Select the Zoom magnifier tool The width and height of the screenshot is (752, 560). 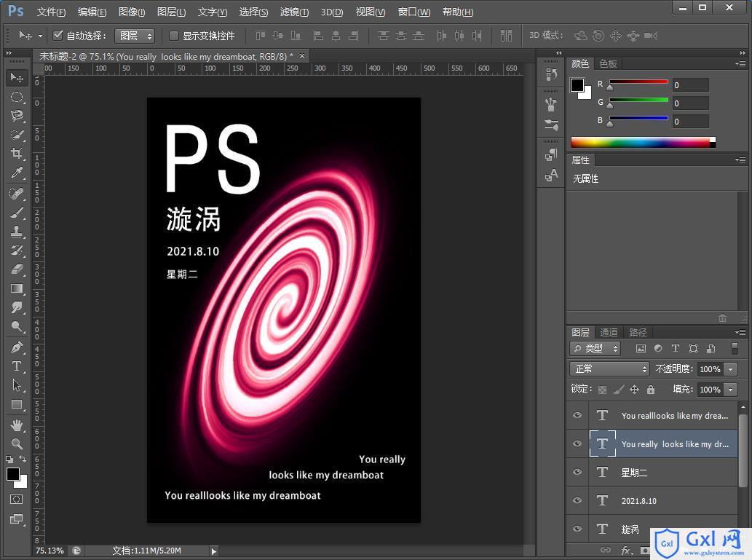pyautogui.click(x=17, y=444)
